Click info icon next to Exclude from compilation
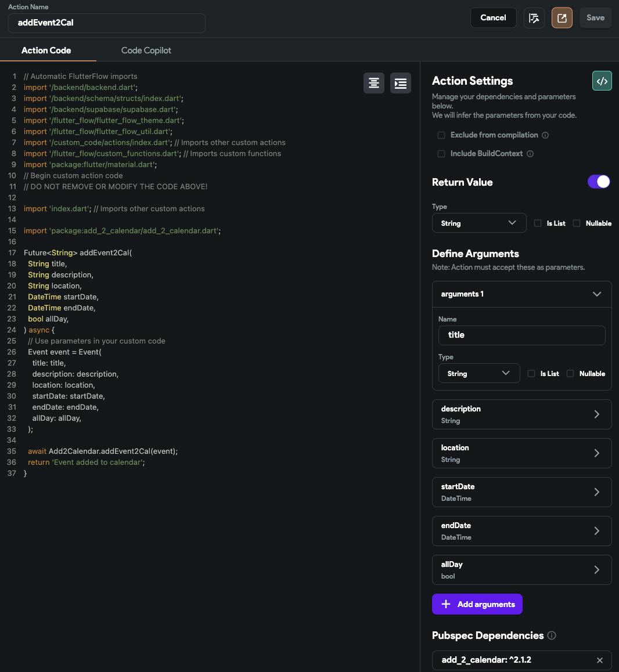The image size is (619, 672). (545, 135)
